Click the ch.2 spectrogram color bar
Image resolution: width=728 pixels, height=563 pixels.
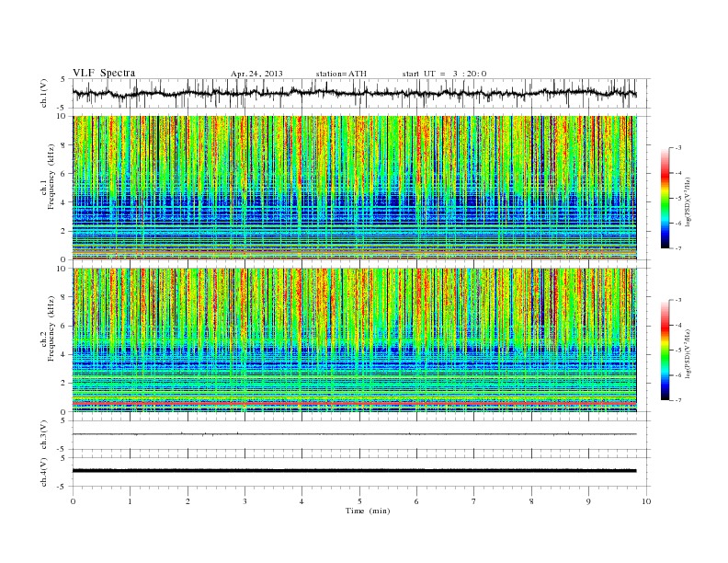665,350
